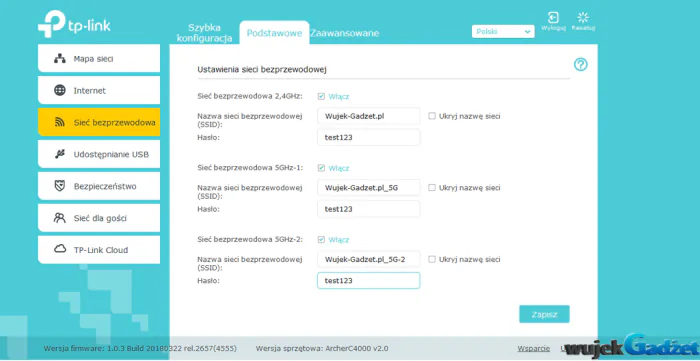Screen dimensions: 700x361
Task: Click the Włącz label for 5GHz-1 network
Action: pos(339,168)
